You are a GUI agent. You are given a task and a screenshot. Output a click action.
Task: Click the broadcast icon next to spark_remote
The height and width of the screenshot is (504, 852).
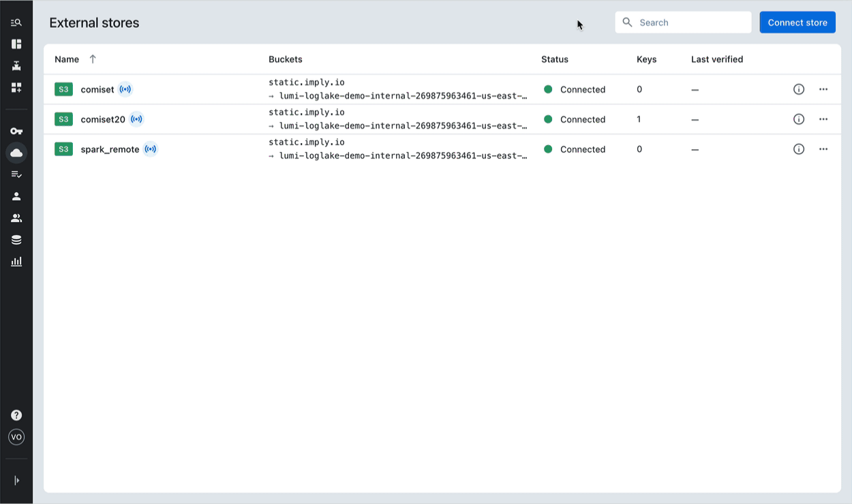[151, 149]
